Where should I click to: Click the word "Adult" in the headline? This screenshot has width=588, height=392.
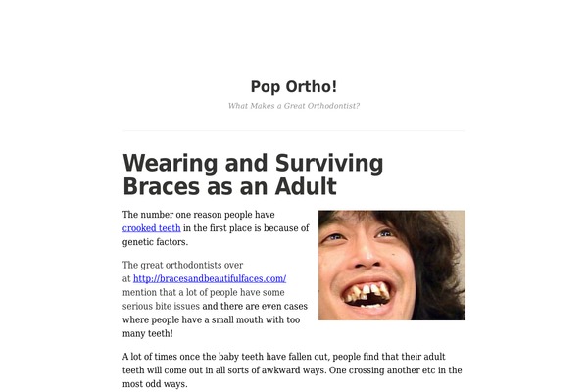(x=306, y=186)
